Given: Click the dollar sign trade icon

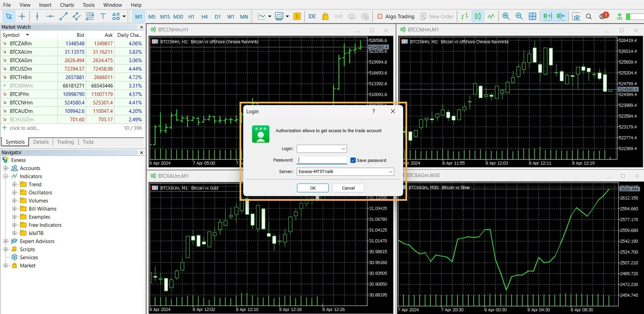Looking at the screenshot, I should coord(297,16).
